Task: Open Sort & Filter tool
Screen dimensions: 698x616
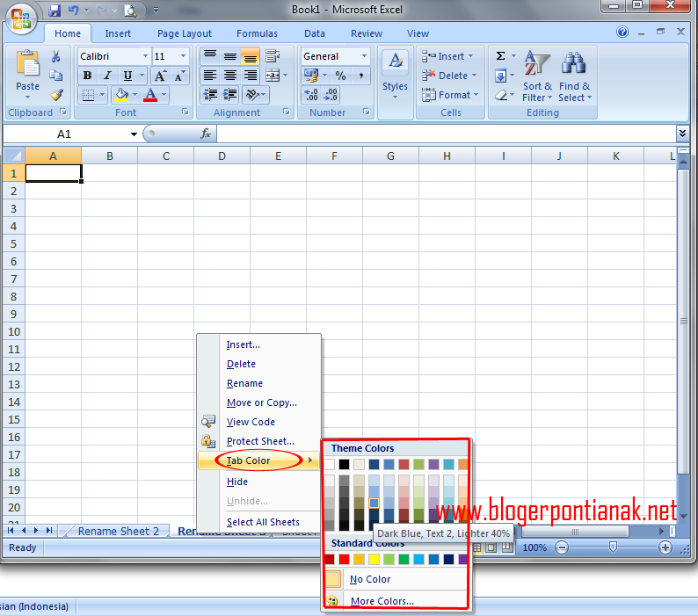Action: coord(537,76)
